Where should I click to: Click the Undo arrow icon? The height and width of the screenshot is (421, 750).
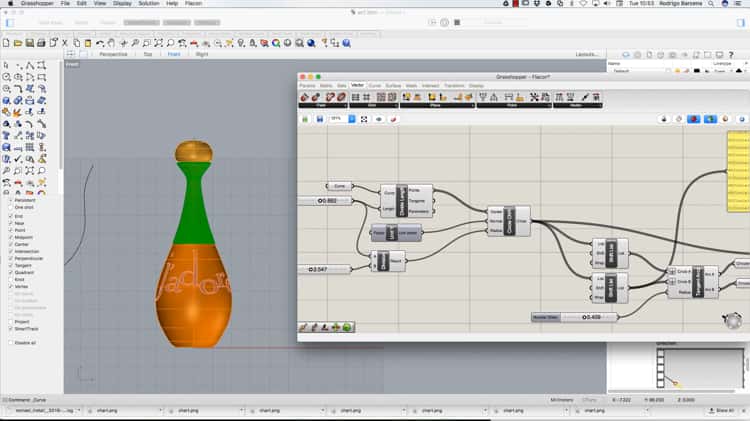tap(99, 43)
